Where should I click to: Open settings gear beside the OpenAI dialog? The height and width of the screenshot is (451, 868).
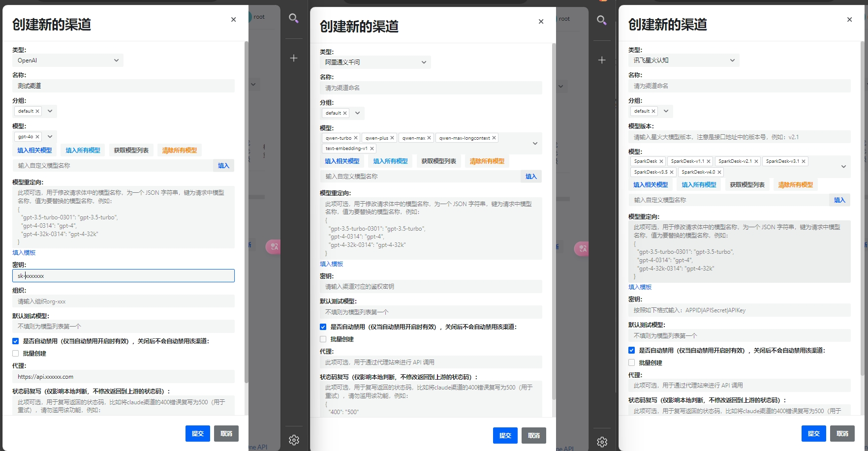[x=294, y=440]
